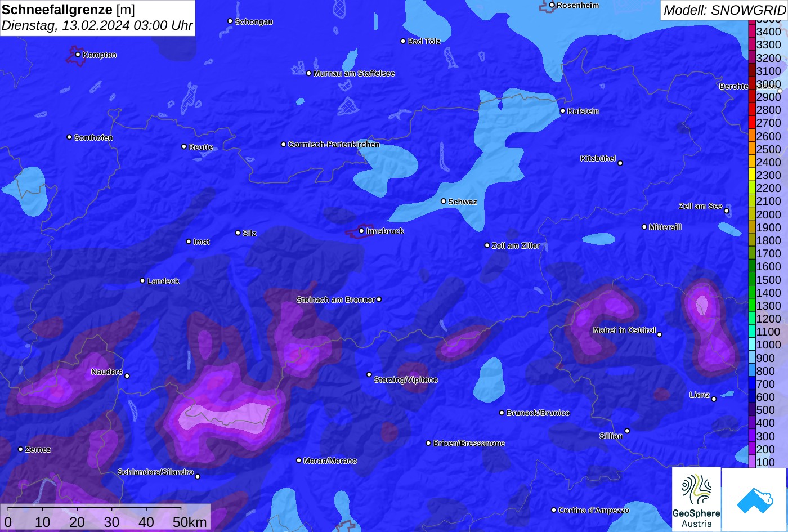Click the 50km scale bar label
788x532 pixels.
(x=190, y=522)
